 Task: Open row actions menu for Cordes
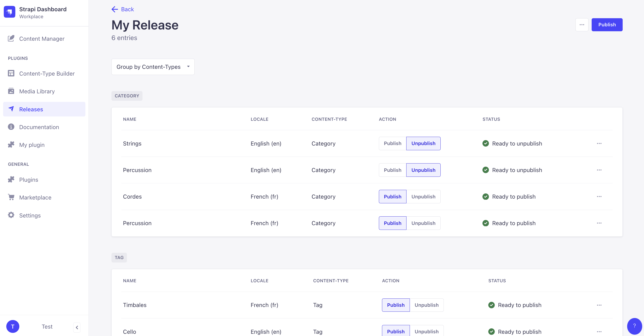tap(599, 197)
